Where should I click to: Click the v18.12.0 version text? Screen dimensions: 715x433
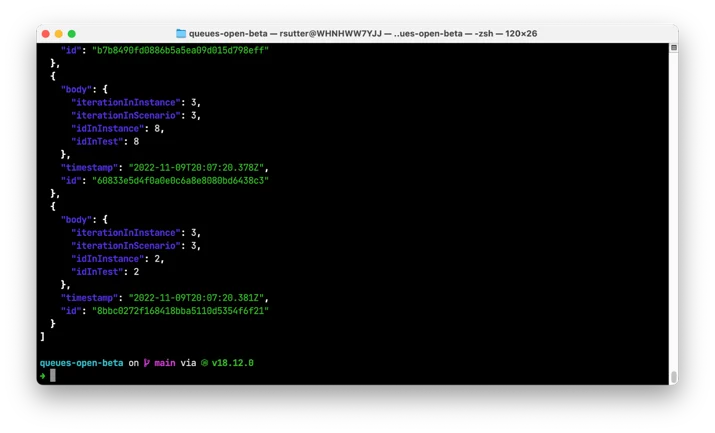(x=233, y=363)
